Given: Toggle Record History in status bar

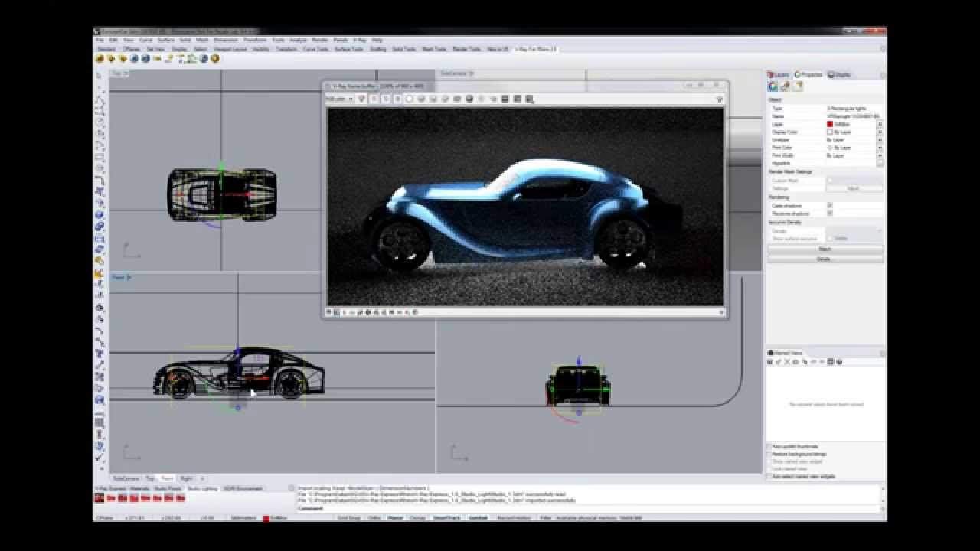Looking at the screenshot, I should click(514, 518).
